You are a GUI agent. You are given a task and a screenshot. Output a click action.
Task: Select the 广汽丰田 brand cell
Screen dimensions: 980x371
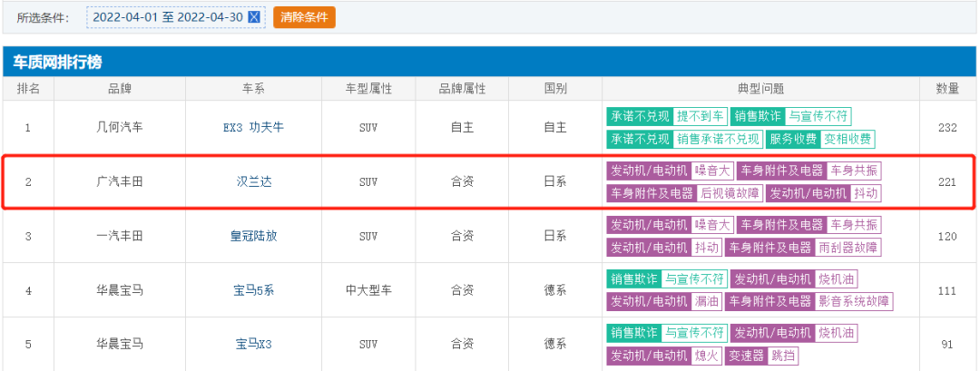(120, 182)
